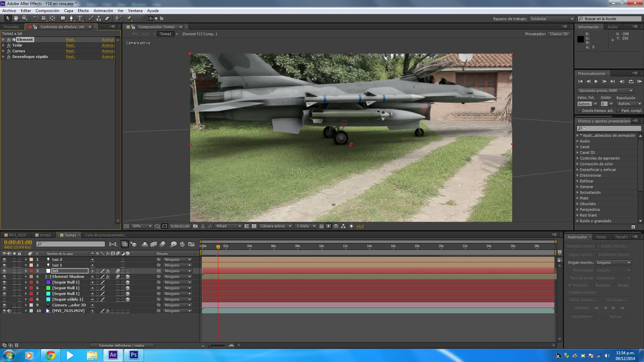Select the Type text tool

pyautogui.click(x=80, y=18)
